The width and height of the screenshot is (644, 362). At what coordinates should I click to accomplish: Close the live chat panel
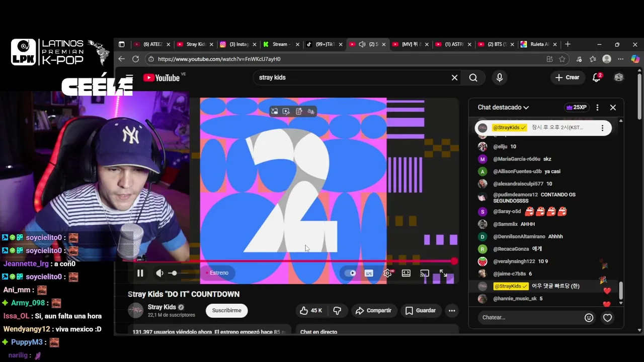(613, 108)
